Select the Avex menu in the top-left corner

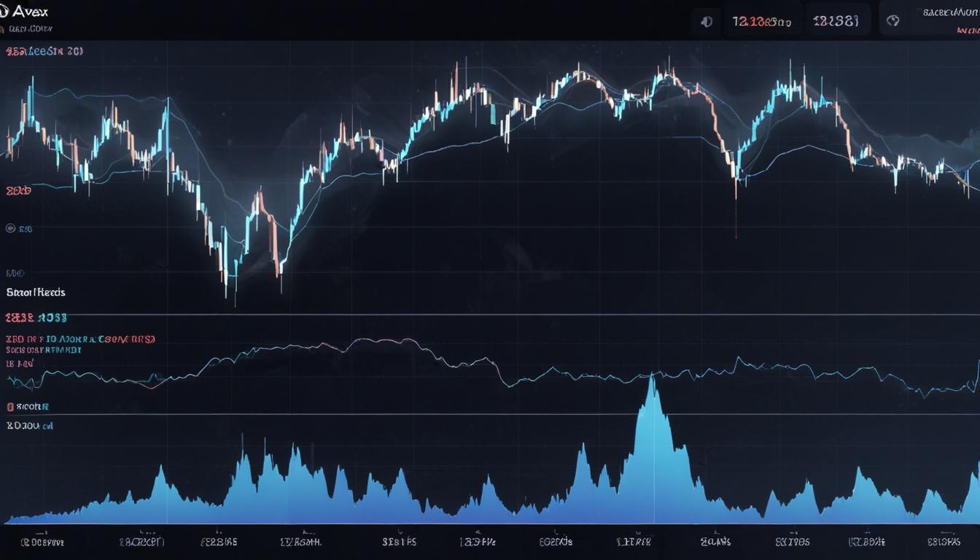(31, 12)
